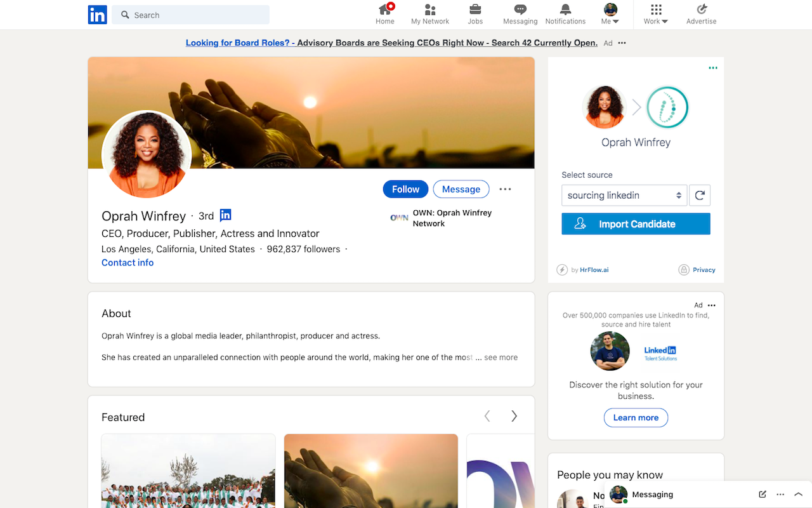Screen dimensions: 812x508
Task: Message Oprah Winfrey
Action: click(461, 189)
